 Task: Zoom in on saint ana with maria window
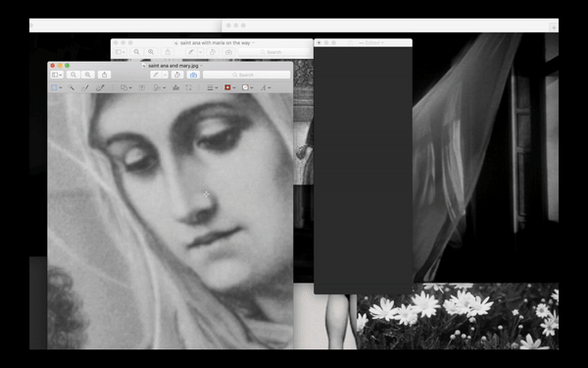tap(151, 52)
